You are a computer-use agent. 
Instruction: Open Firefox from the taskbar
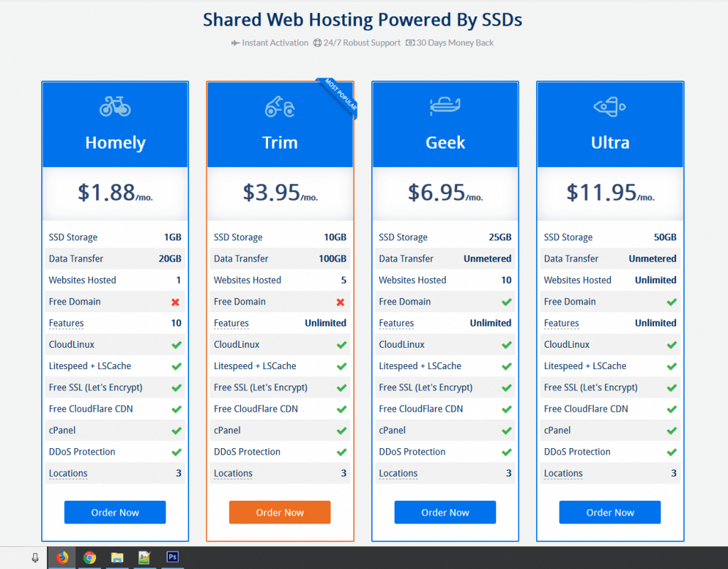[x=62, y=557]
